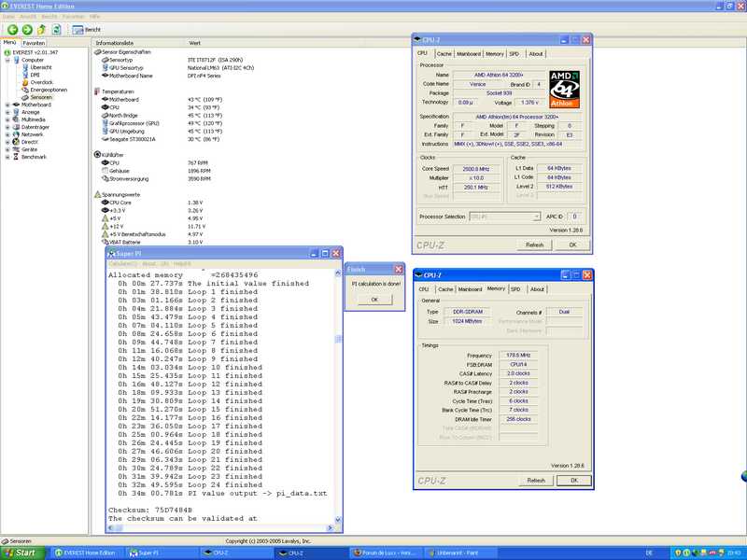The height and width of the screenshot is (560, 747).
Task: Expand the Benchmark tree node
Action: pos(7,157)
